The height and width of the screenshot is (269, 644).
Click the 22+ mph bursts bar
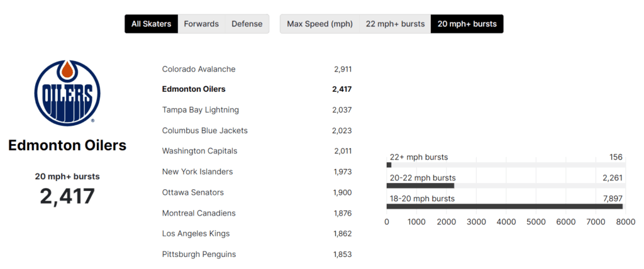[x=389, y=165]
